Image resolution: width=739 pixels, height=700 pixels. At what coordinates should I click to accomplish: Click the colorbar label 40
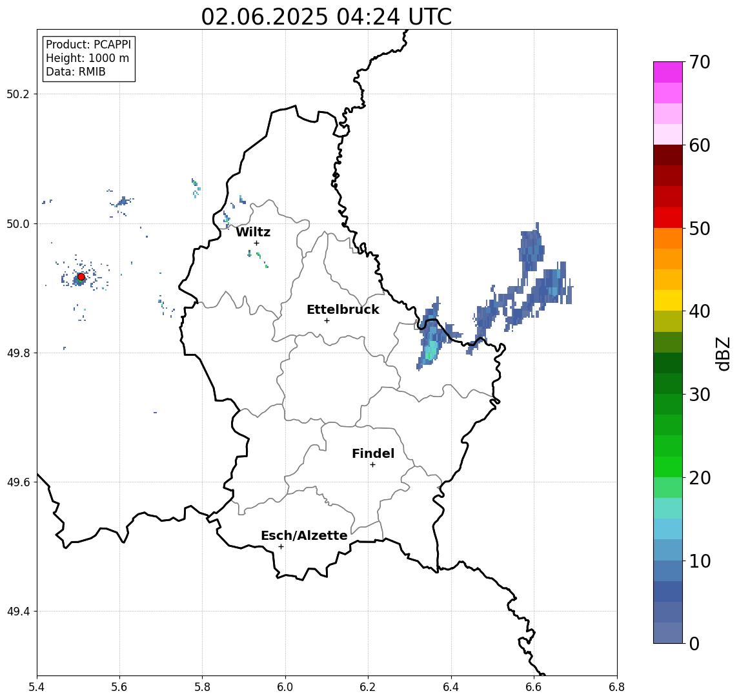point(700,311)
